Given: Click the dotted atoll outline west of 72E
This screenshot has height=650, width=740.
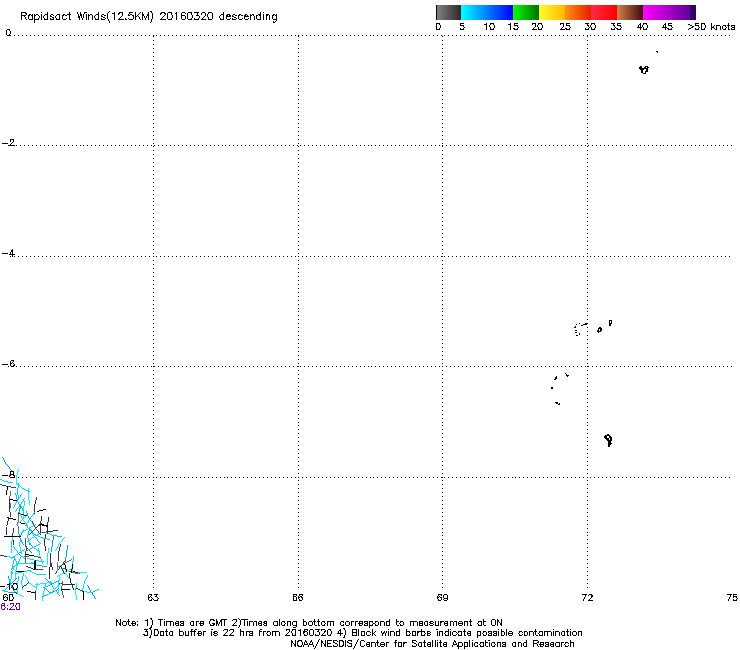Looking at the screenshot, I should tap(581, 329).
